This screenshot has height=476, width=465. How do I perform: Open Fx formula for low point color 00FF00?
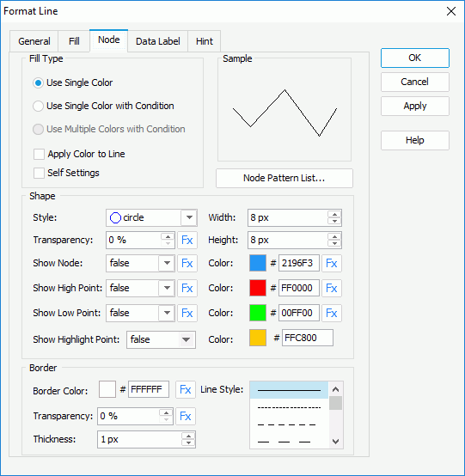(332, 313)
